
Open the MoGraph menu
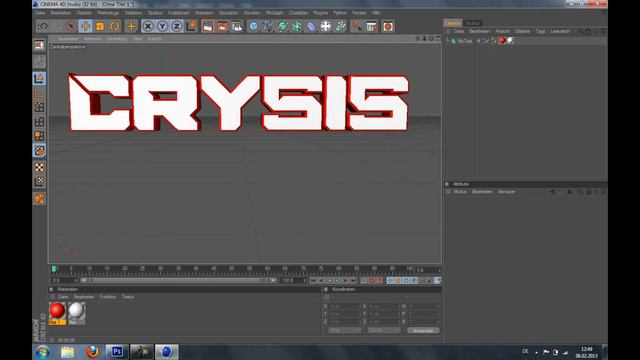click(274, 13)
